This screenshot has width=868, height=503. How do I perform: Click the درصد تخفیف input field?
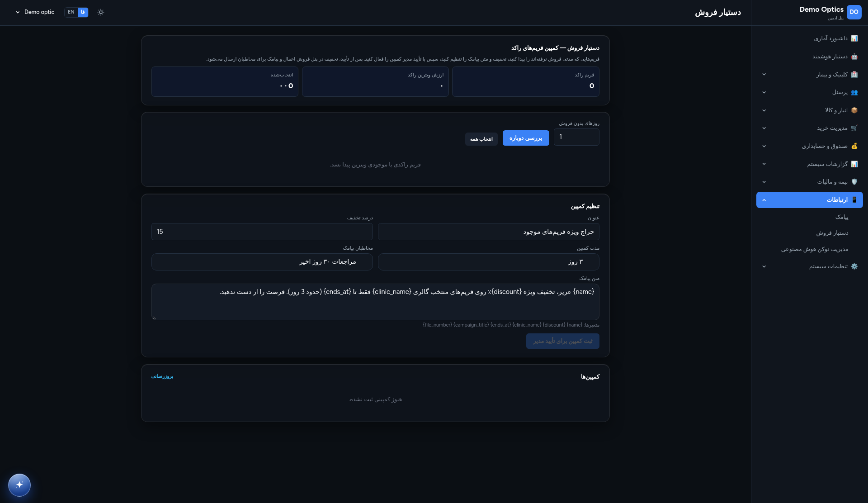tap(262, 232)
